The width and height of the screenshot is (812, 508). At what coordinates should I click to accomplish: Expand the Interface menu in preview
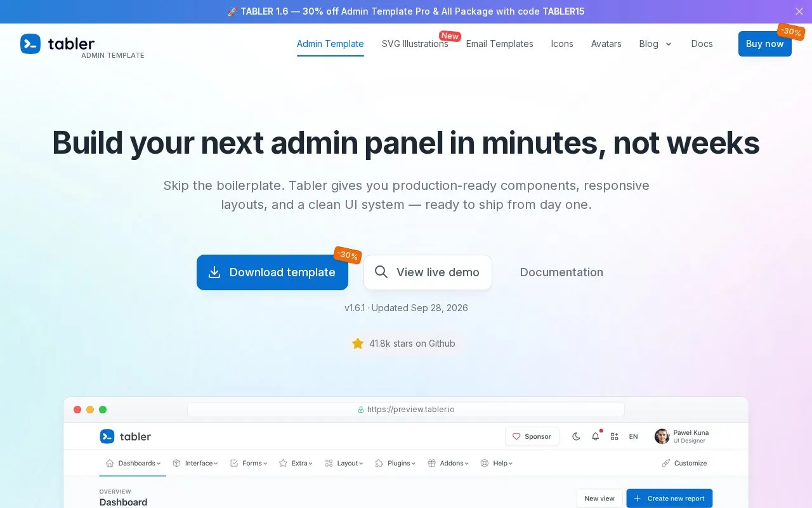pyautogui.click(x=195, y=464)
